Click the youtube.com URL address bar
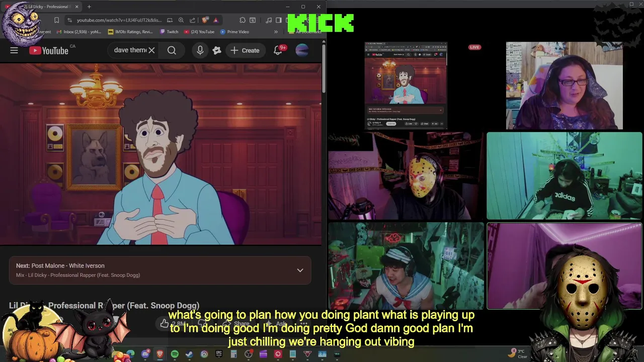644x362 pixels. point(119,20)
